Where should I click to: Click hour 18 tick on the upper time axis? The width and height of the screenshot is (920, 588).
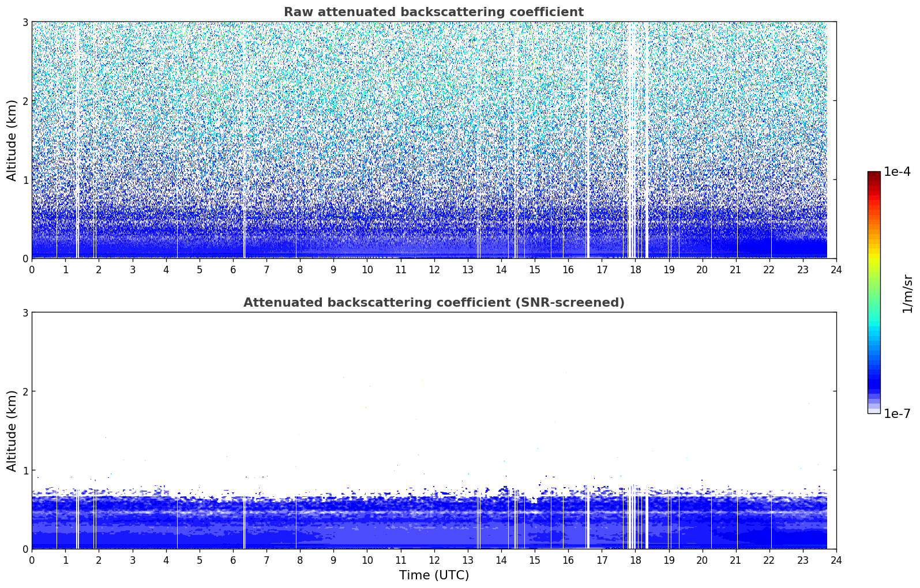click(x=635, y=270)
